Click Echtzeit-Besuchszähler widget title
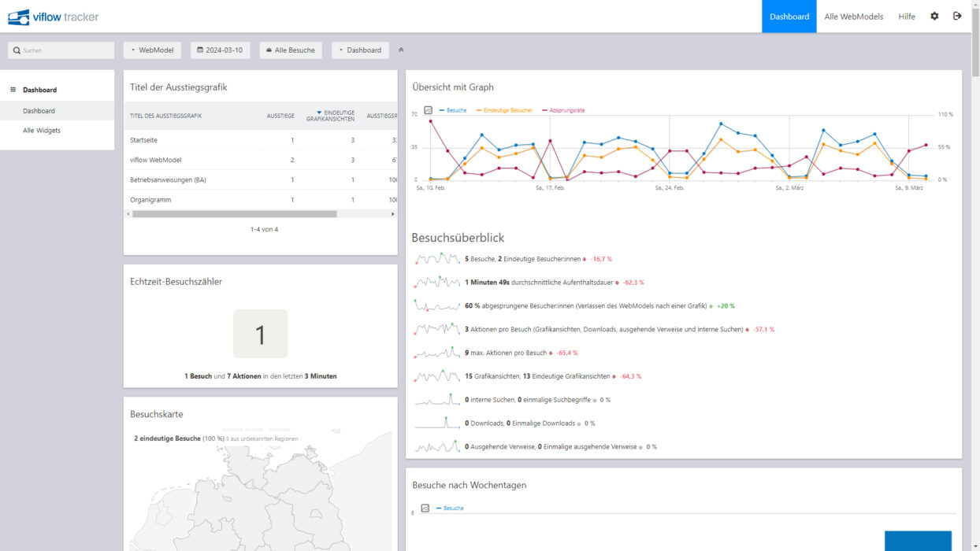This screenshot has height=551, width=980. point(176,282)
